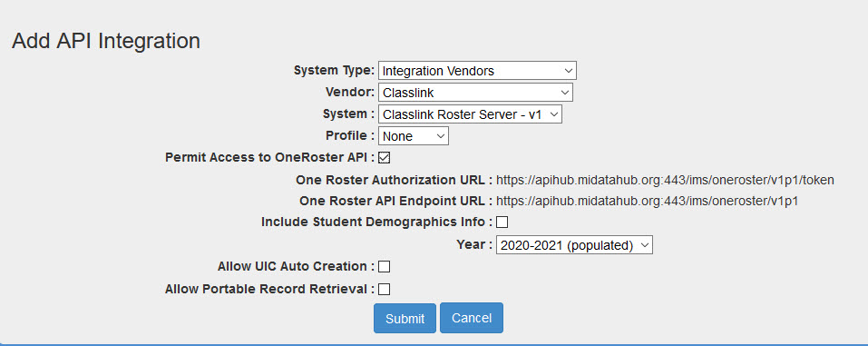This screenshot has height=346, width=868.
Task: Click the Add API Integration heading
Action: 106,41
